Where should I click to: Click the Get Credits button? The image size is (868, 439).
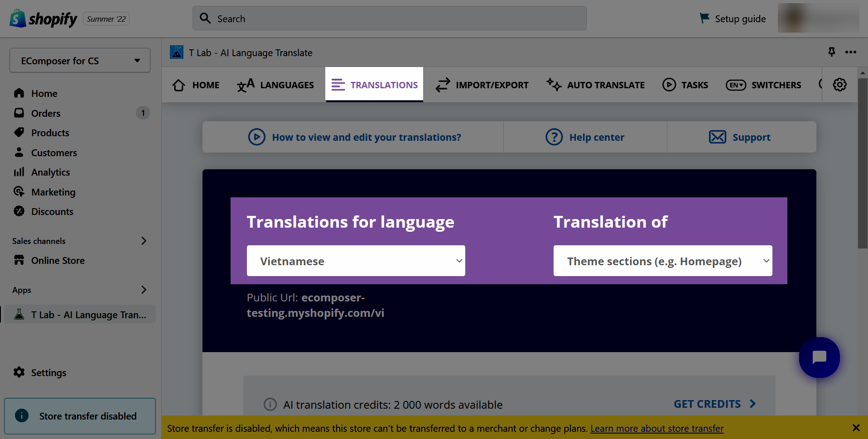pos(714,404)
